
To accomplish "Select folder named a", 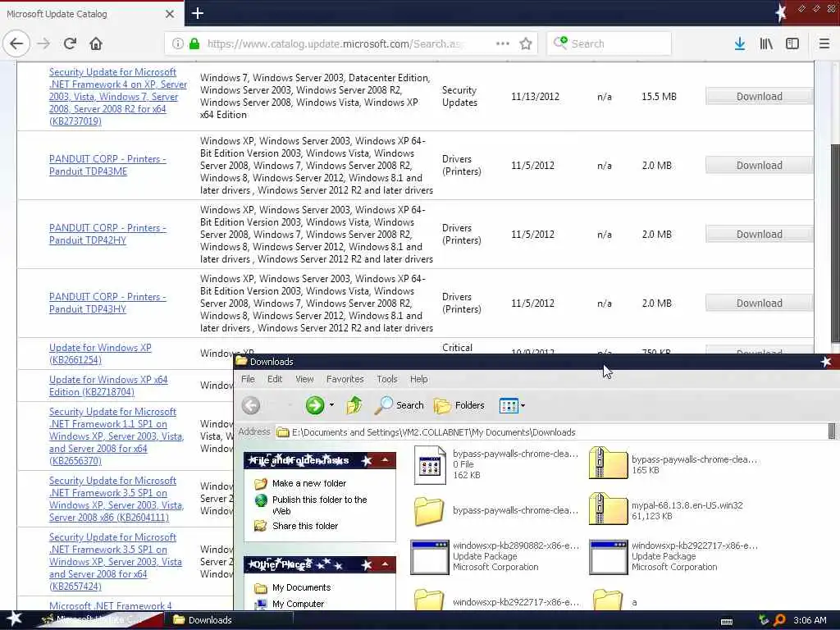I will 608,600.
